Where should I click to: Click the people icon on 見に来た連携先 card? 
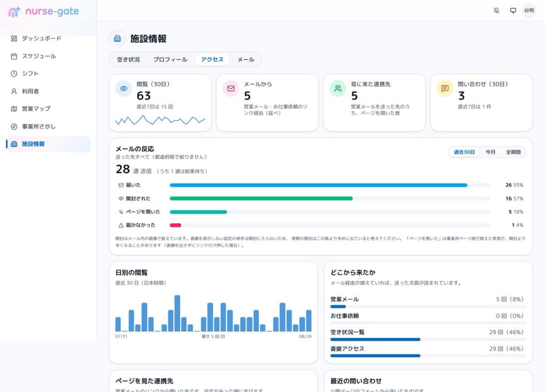(338, 88)
